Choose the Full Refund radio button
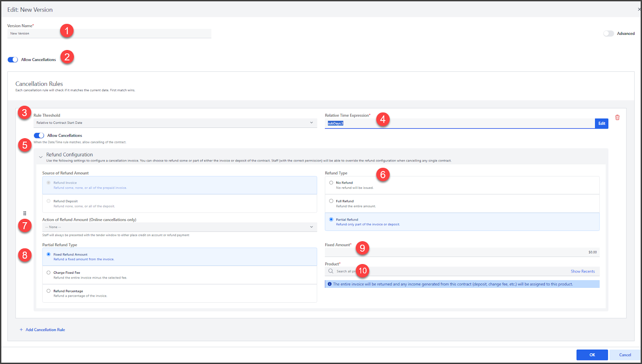 (331, 201)
